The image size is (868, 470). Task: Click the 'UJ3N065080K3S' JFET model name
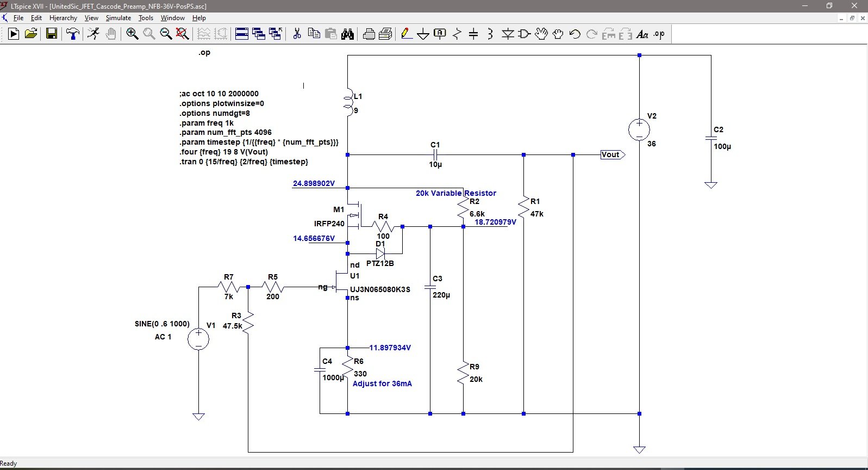[380, 289]
